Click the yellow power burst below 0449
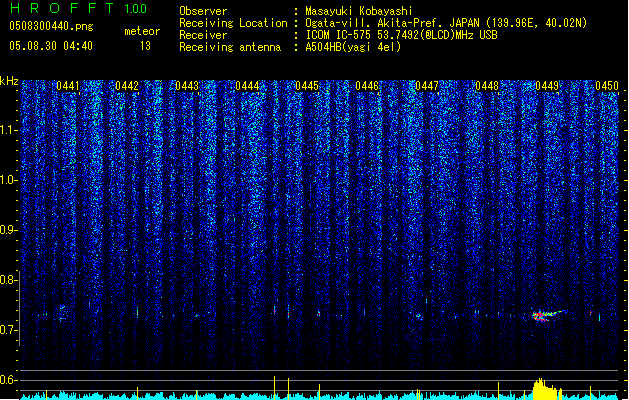This screenshot has width=629, height=400. click(547, 389)
